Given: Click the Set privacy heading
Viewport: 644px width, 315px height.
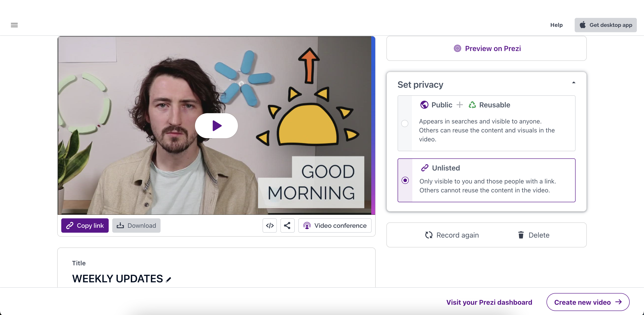Looking at the screenshot, I should pyautogui.click(x=420, y=85).
